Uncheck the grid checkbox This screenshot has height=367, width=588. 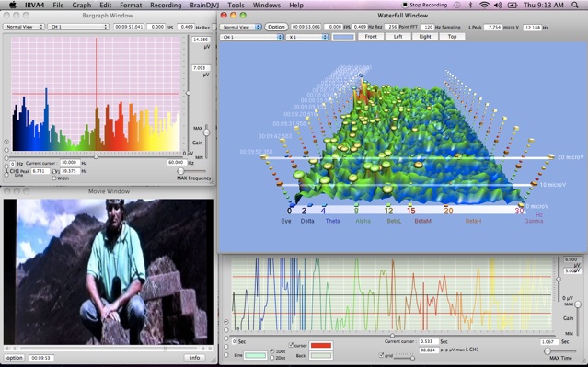coord(381,355)
